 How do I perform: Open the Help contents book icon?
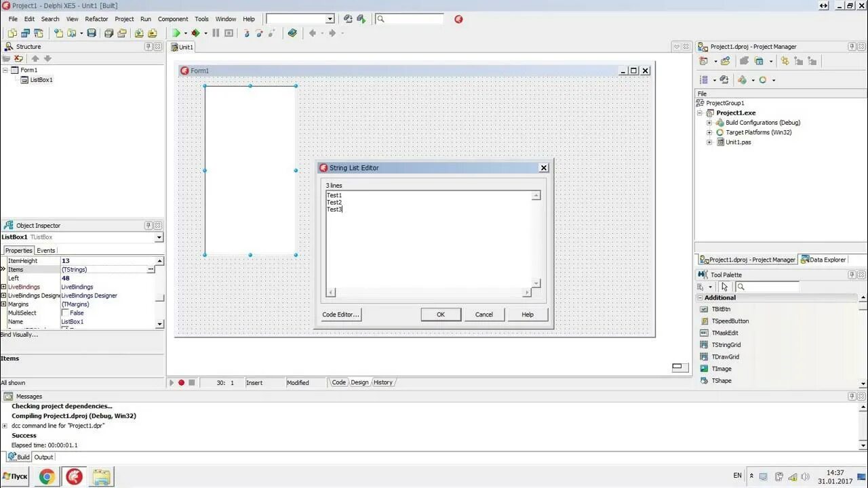(x=292, y=33)
